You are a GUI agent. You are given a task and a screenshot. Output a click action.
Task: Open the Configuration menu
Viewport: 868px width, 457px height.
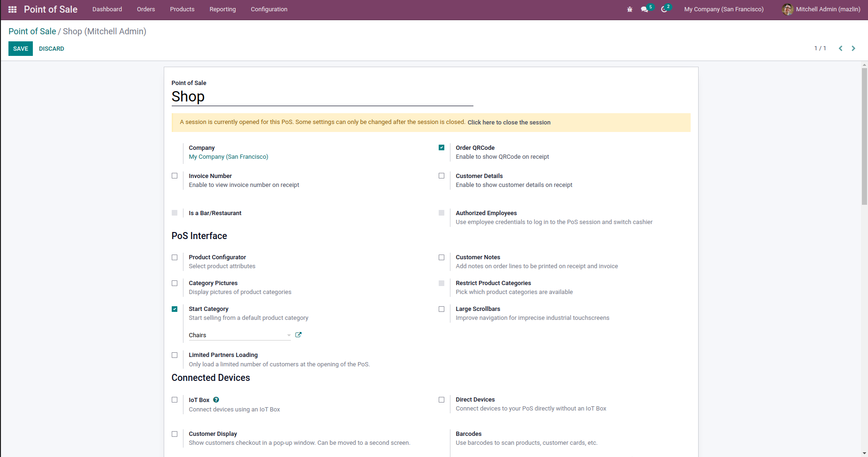(x=269, y=9)
